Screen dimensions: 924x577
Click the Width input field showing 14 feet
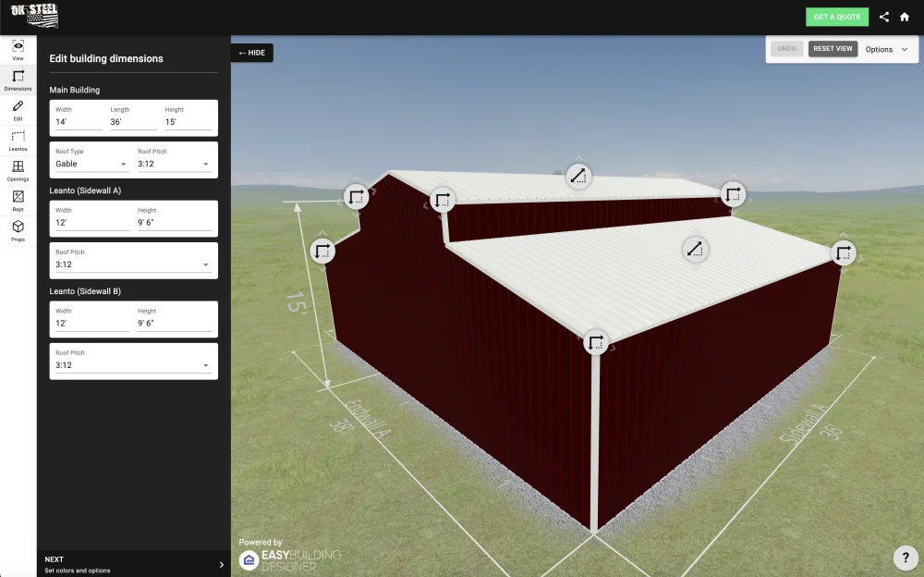77,119
